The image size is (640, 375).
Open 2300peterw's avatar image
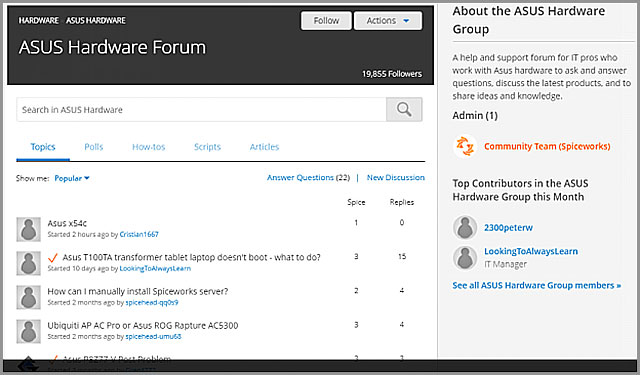coord(465,227)
